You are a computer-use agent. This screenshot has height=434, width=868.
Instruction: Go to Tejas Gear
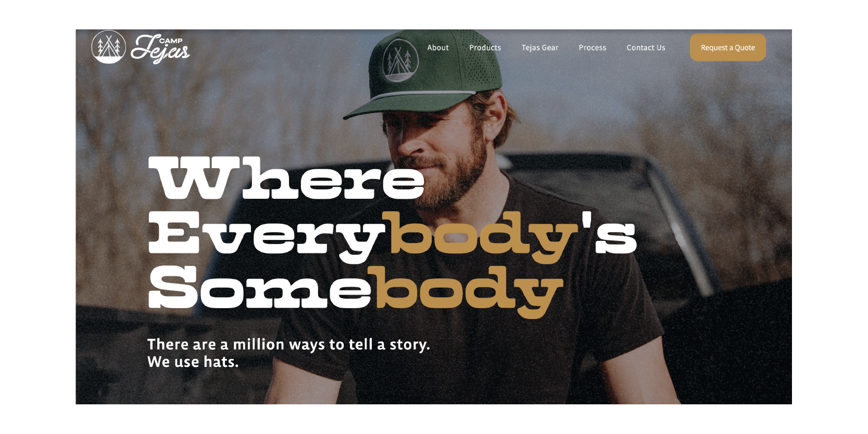(540, 47)
